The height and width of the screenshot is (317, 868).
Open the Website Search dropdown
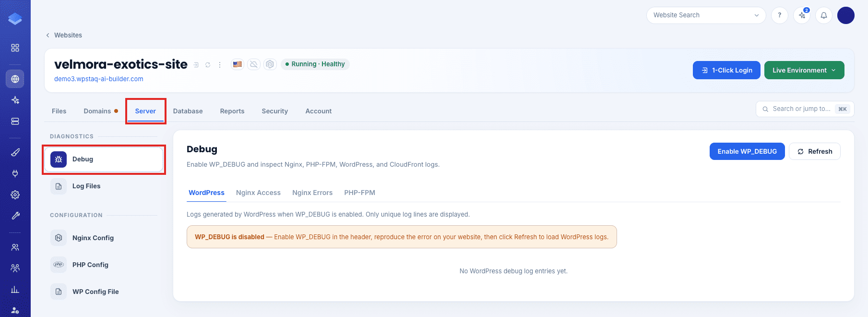pos(706,15)
